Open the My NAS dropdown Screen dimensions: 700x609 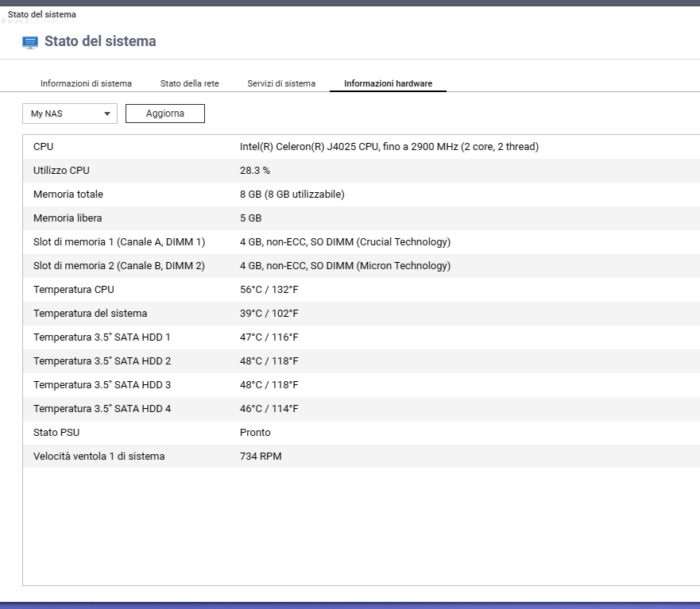[69, 114]
